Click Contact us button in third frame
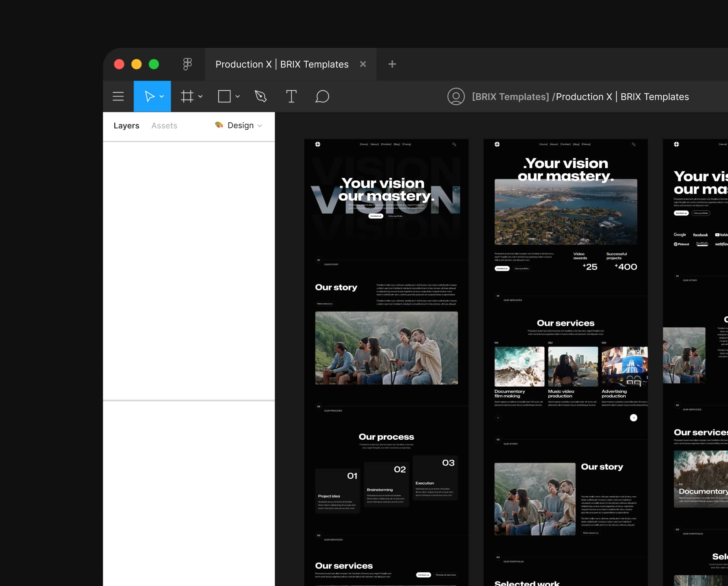 (681, 213)
